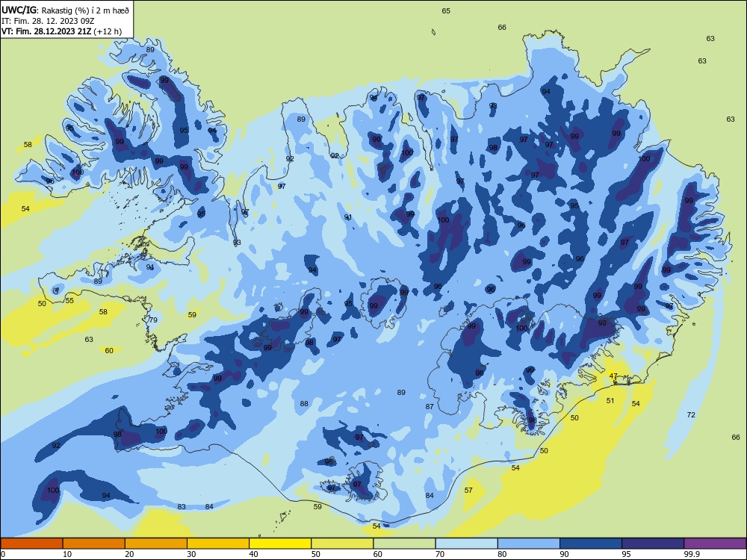Click the 20–30 amber legend swatch
The image size is (747, 560).
(156, 544)
